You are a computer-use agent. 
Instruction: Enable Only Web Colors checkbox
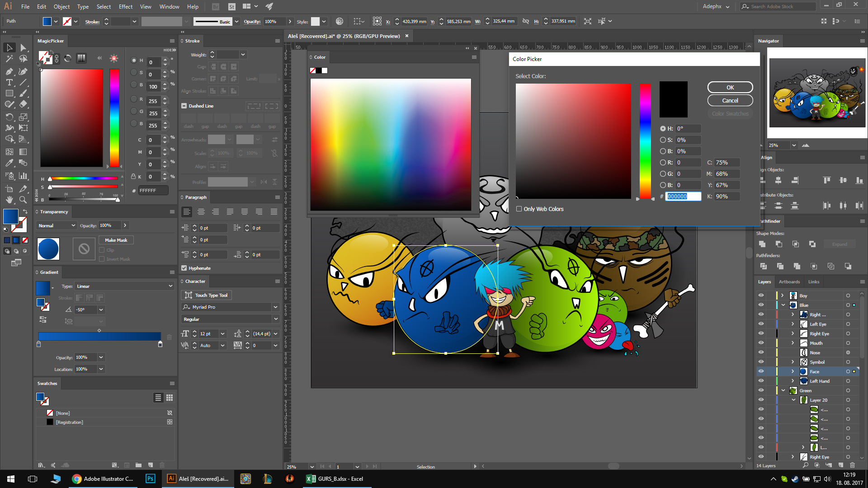tap(519, 209)
